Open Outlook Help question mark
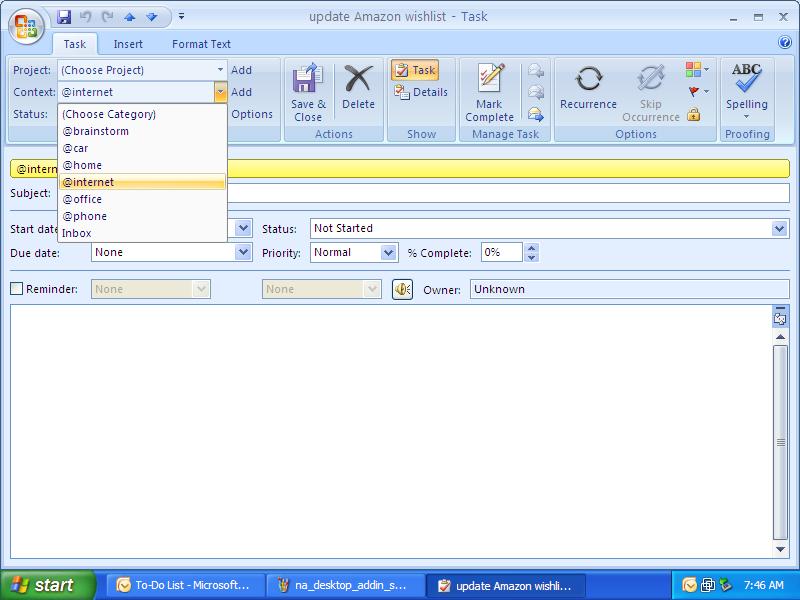Image resolution: width=800 pixels, height=600 pixels. (785, 42)
